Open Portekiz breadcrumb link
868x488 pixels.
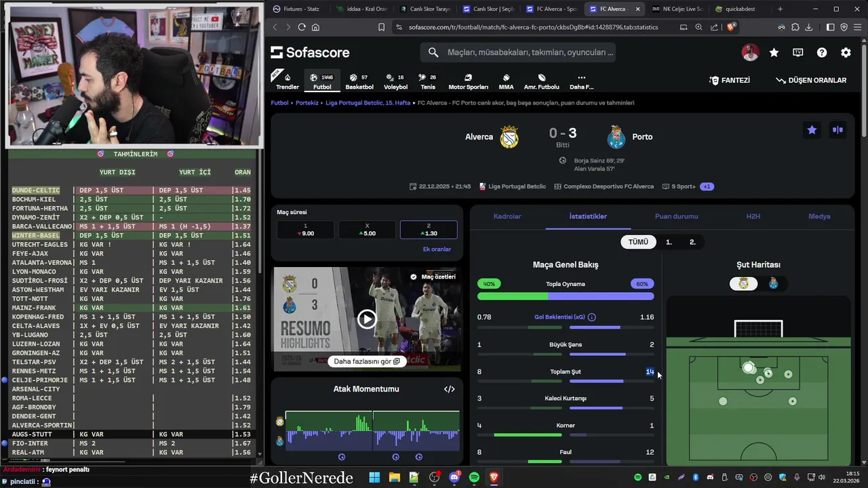307,103
